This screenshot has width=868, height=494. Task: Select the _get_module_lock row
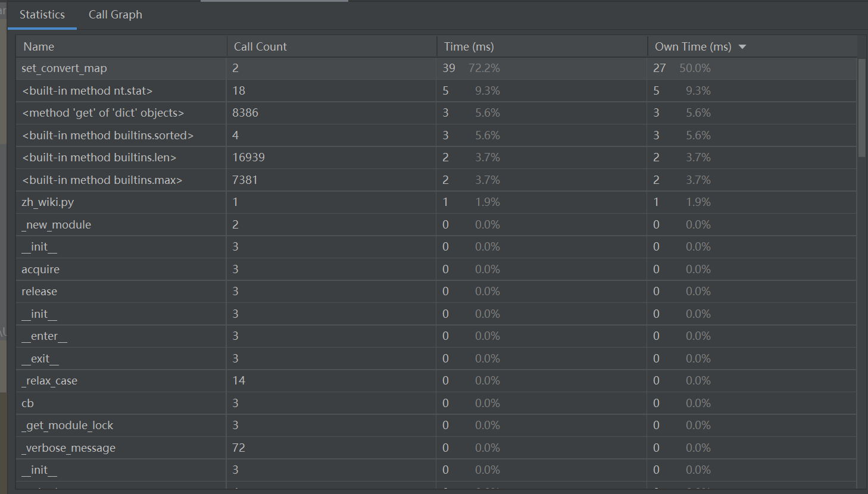click(x=67, y=426)
